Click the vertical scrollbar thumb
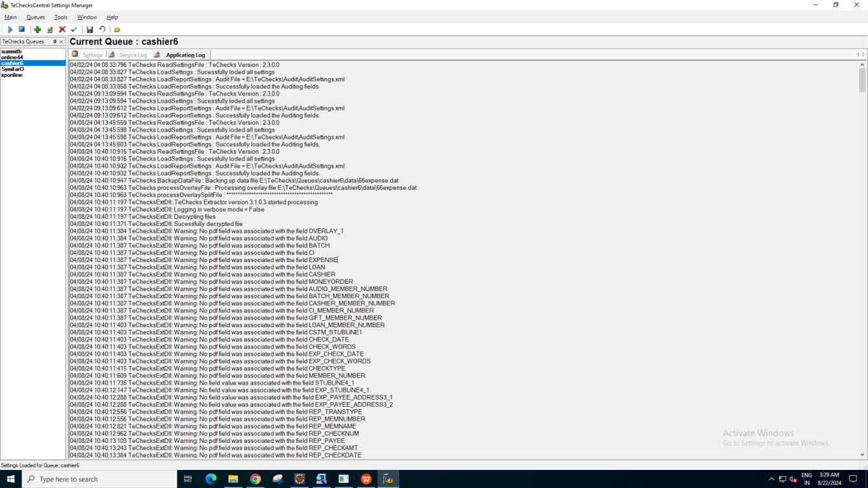The width and height of the screenshot is (868, 488). (x=862, y=81)
